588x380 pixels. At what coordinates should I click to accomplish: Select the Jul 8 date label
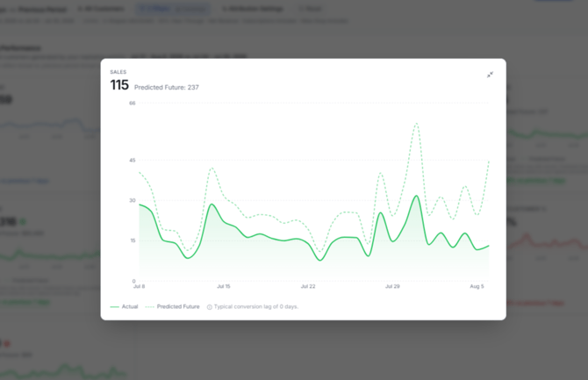[x=140, y=286]
